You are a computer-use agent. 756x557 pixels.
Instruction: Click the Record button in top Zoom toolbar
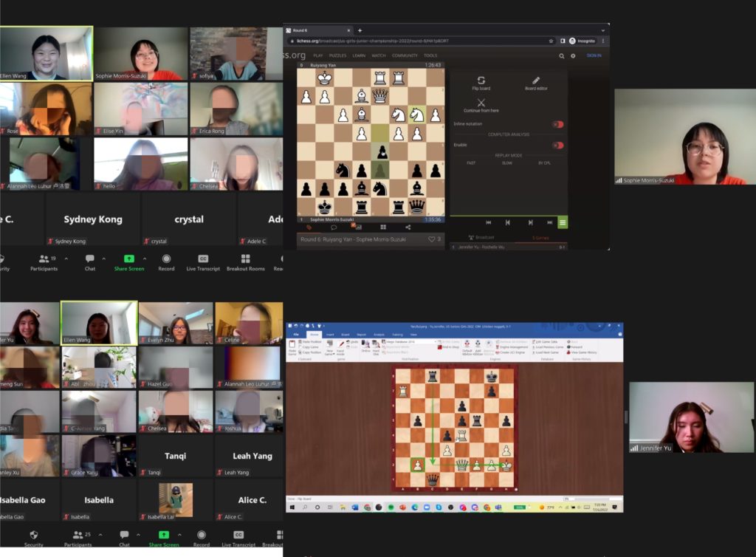click(166, 259)
